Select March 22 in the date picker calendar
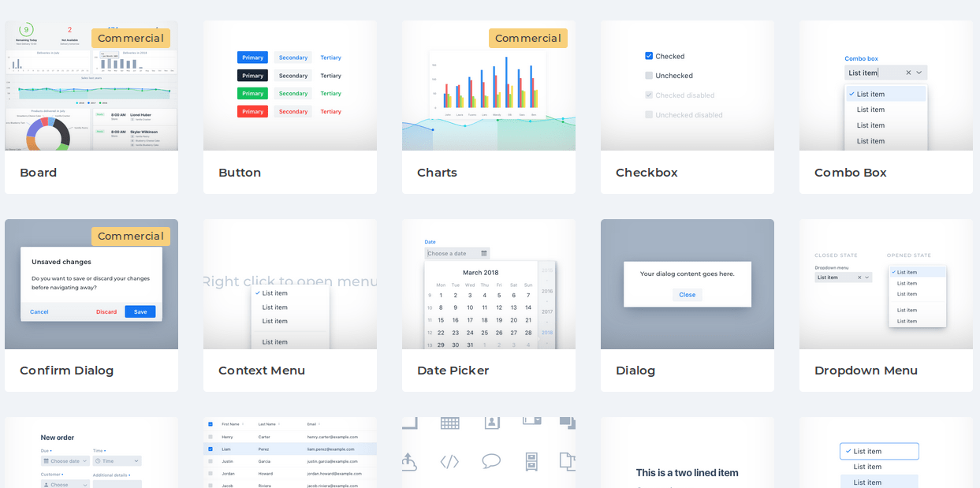This screenshot has width=980, height=488. [x=440, y=333]
